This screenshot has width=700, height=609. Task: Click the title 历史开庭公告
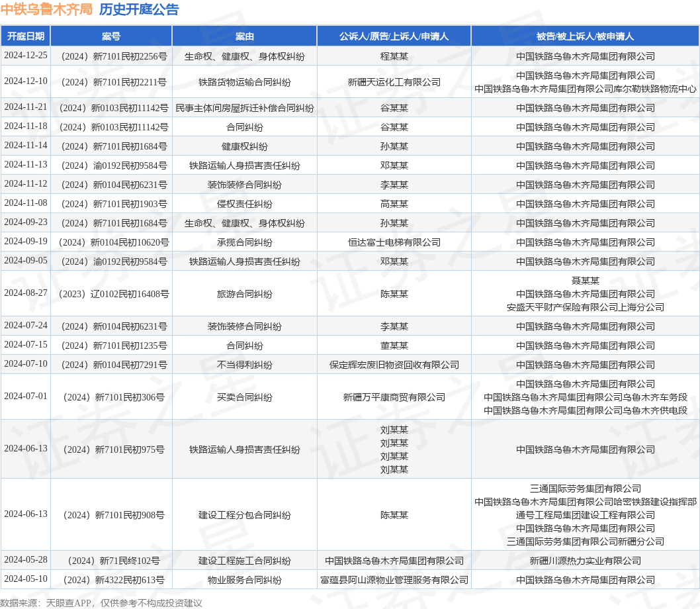tap(139, 9)
